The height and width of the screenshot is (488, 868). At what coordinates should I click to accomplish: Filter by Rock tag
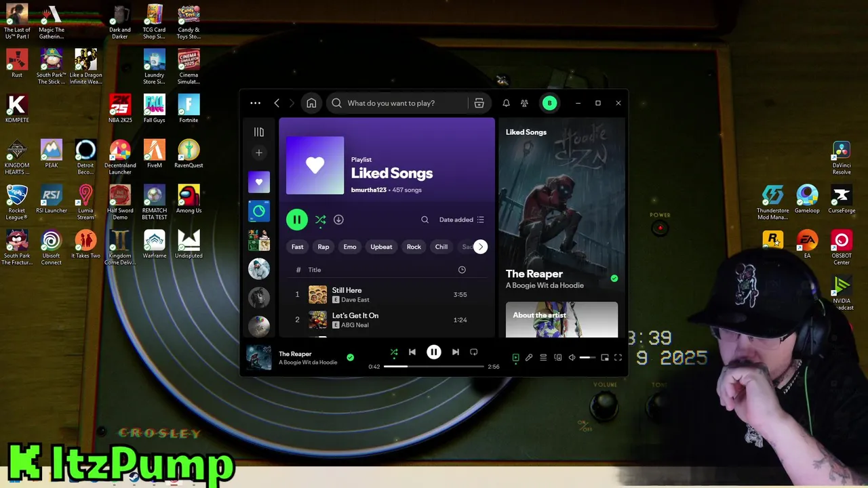coord(414,247)
